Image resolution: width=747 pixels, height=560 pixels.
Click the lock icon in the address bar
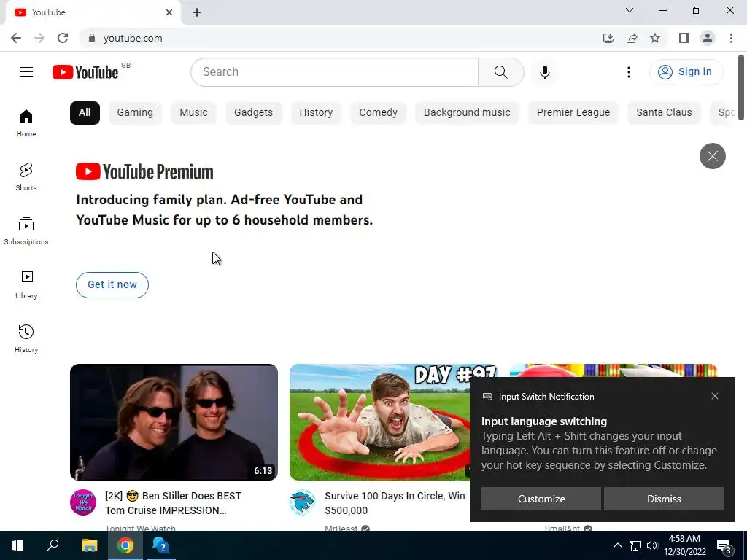pos(91,38)
